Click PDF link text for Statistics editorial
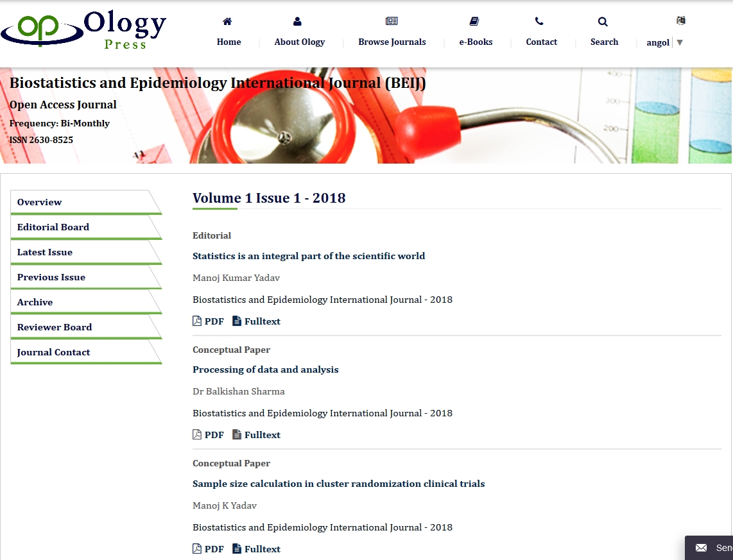The image size is (733, 560). pos(214,321)
